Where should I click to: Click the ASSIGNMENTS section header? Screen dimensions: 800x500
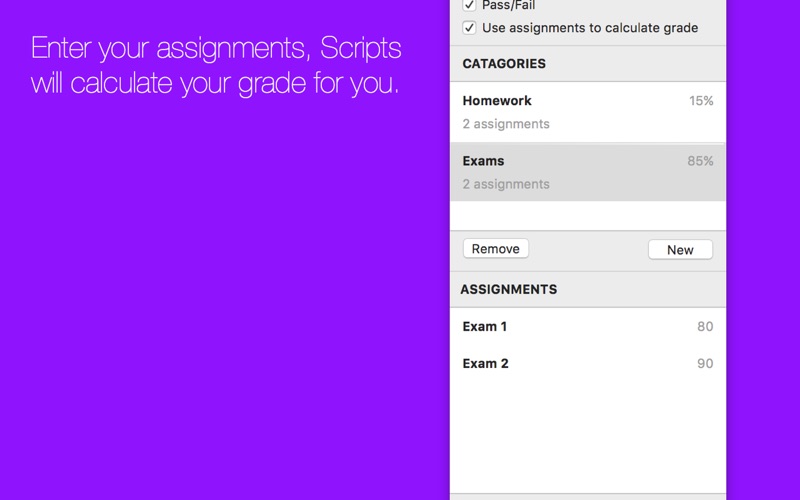point(508,290)
